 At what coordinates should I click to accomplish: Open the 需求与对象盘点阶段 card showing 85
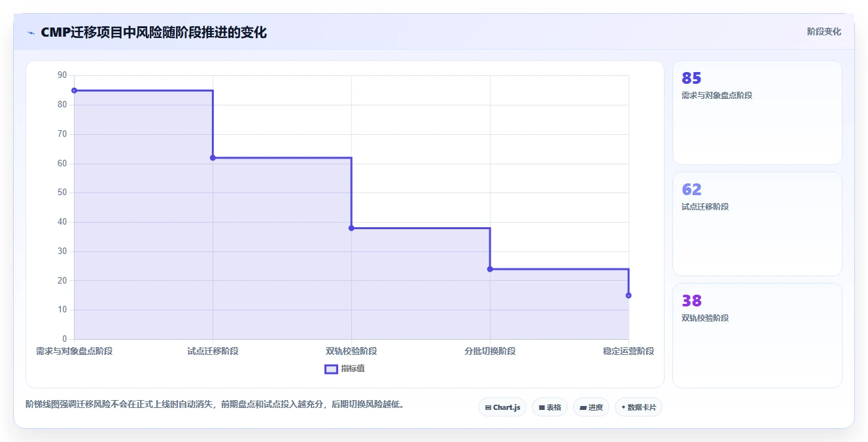pos(757,113)
